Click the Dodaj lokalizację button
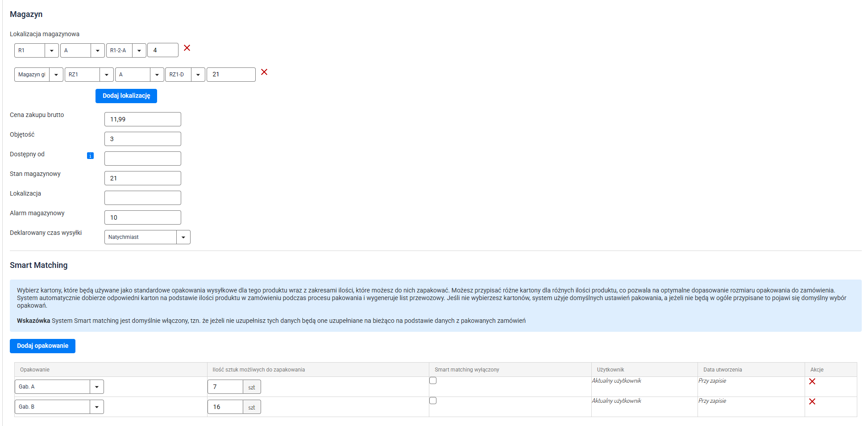The image size is (868, 426). [x=126, y=96]
